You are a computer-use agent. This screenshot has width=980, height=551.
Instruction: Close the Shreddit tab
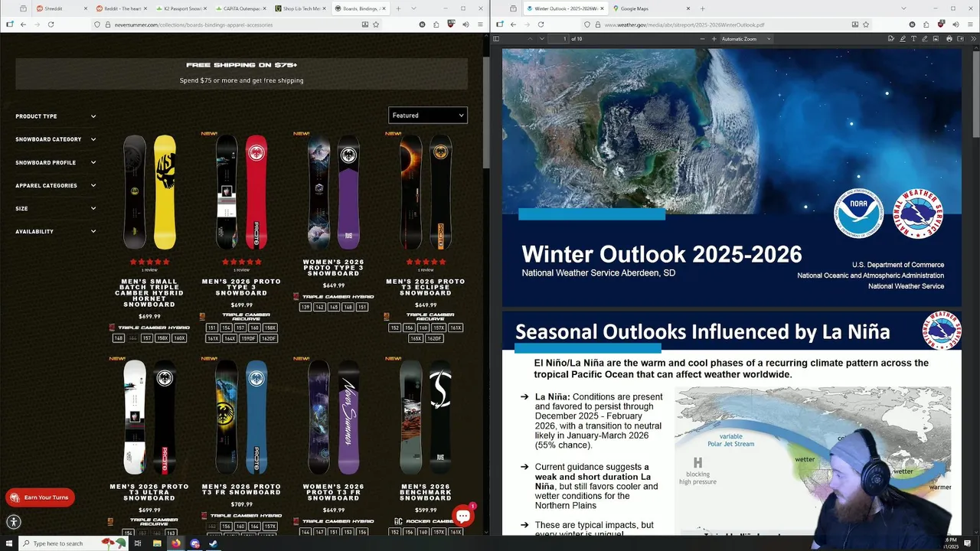[x=84, y=8]
